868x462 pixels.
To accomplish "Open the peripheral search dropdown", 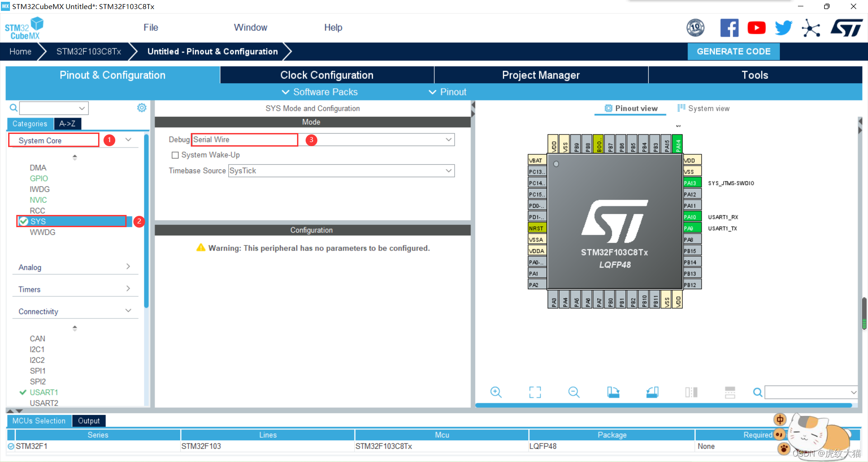I will click(x=82, y=108).
